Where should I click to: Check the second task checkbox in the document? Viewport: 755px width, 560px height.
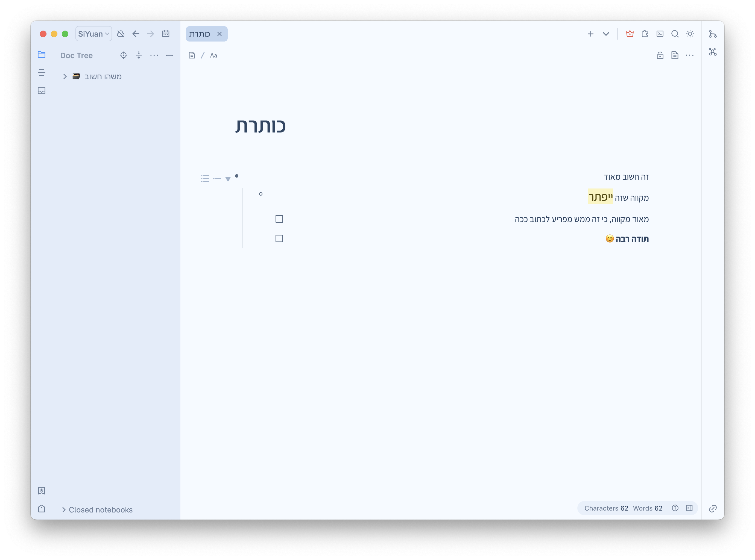coord(279,238)
